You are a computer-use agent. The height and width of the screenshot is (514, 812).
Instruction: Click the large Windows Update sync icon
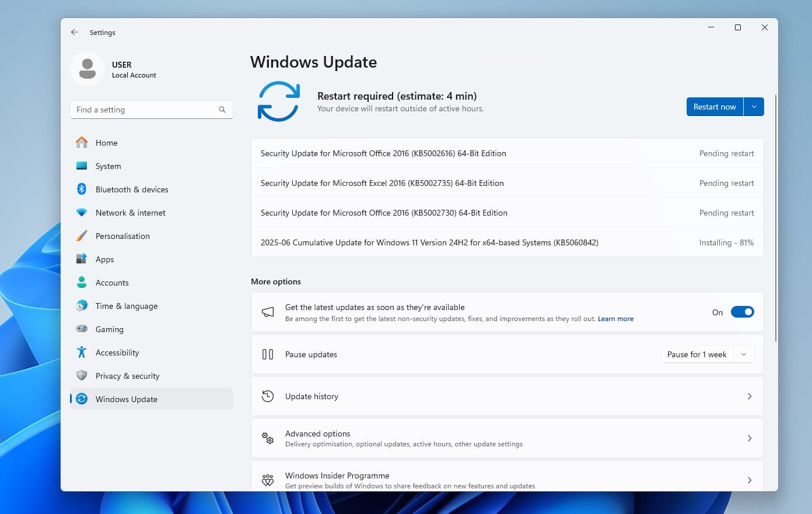point(278,101)
